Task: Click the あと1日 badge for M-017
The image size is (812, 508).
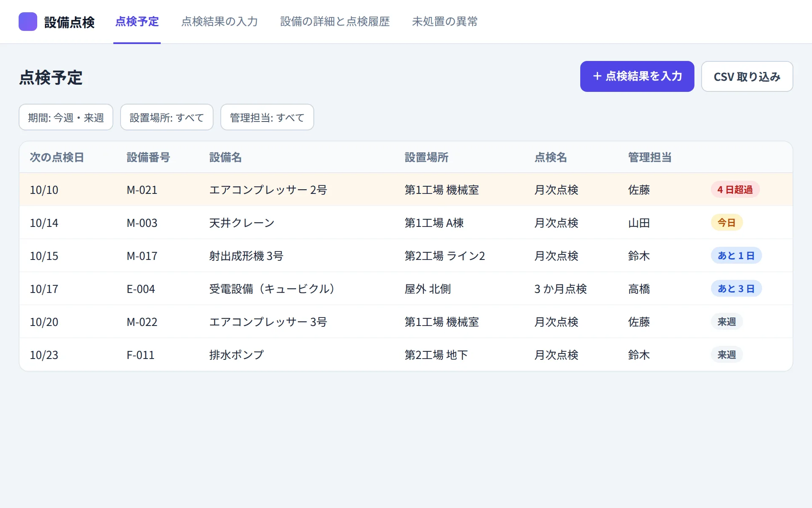Action: pos(736,256)
